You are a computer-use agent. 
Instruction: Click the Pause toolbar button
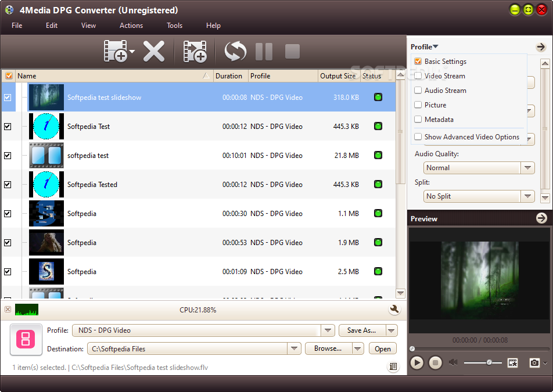click(x=264, y=52)
